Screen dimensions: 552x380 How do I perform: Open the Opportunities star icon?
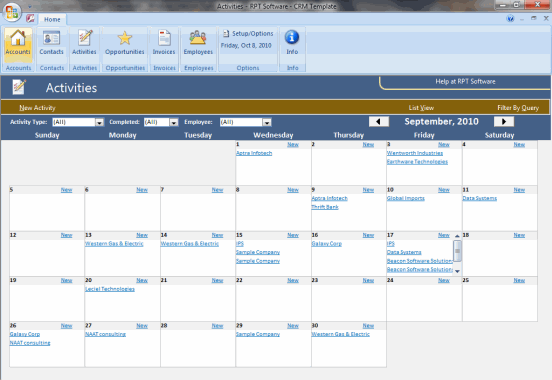pyautogui.click(x=125, y=42)
